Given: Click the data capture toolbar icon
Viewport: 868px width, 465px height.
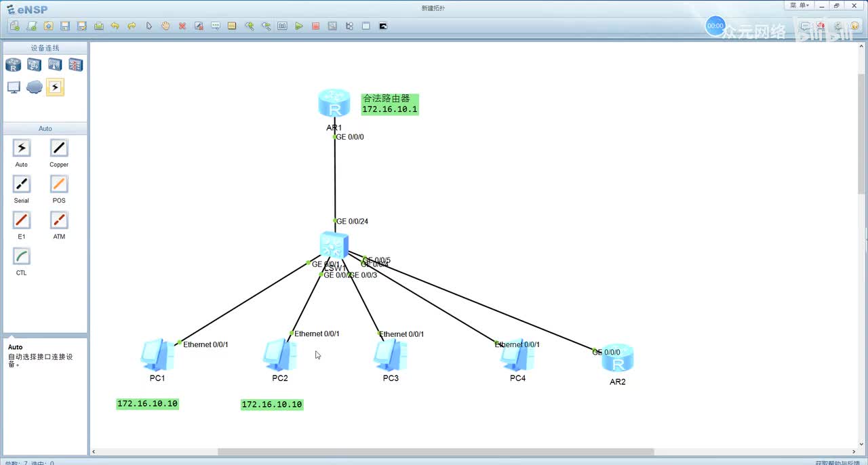Looking at the screenshot, I should (x=332, y=26).
